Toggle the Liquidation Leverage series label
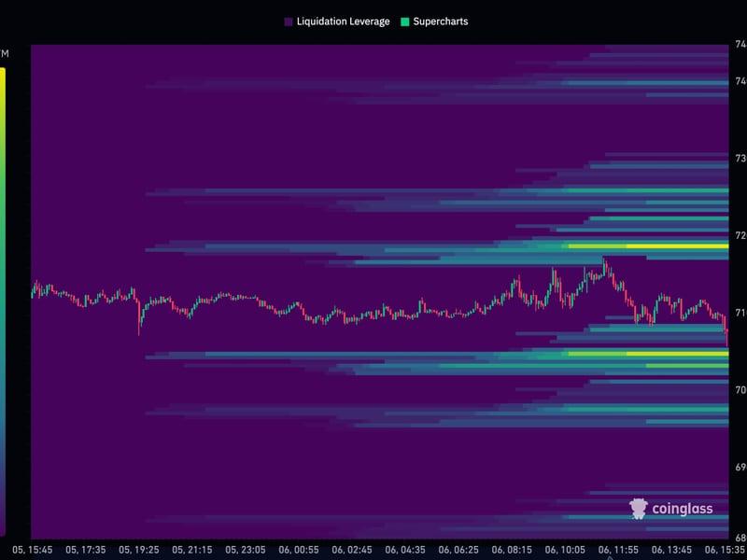The width and height of the screenshot is (747, 560). (x=343, y=21)
